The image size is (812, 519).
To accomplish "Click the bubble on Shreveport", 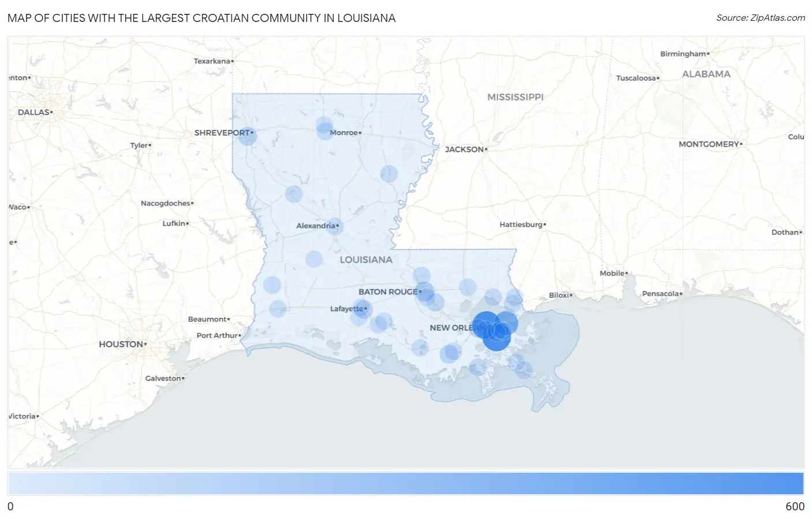I will [x=247, y=136].
